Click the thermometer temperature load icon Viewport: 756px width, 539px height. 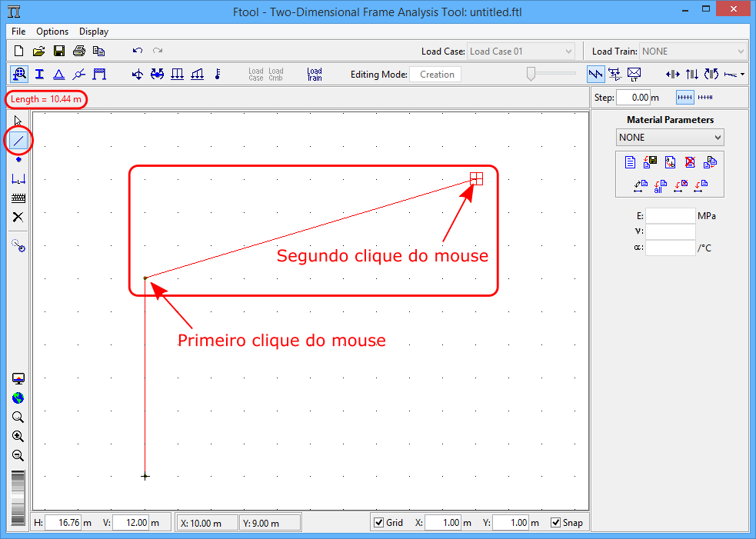[218, 74]
